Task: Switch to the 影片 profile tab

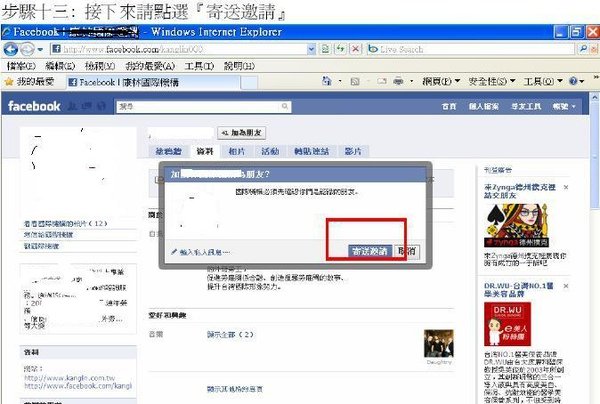Action: [353, 152]
